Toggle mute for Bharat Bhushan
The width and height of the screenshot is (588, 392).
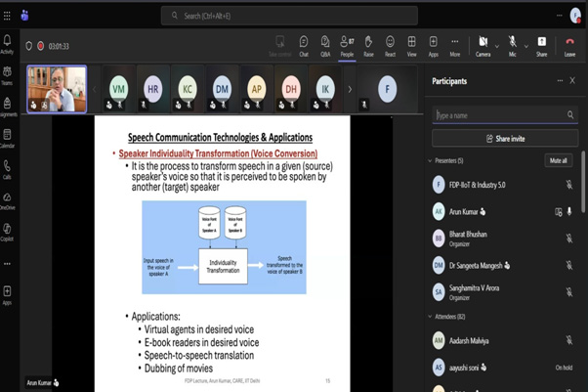[569, 239]
